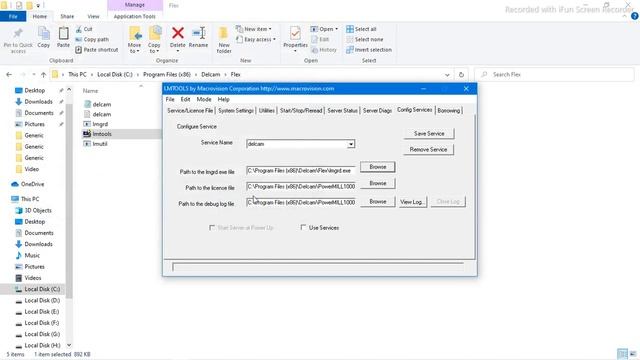Click Edit in Open group
This screenshot has width=640, height=360.
point(320,39)
